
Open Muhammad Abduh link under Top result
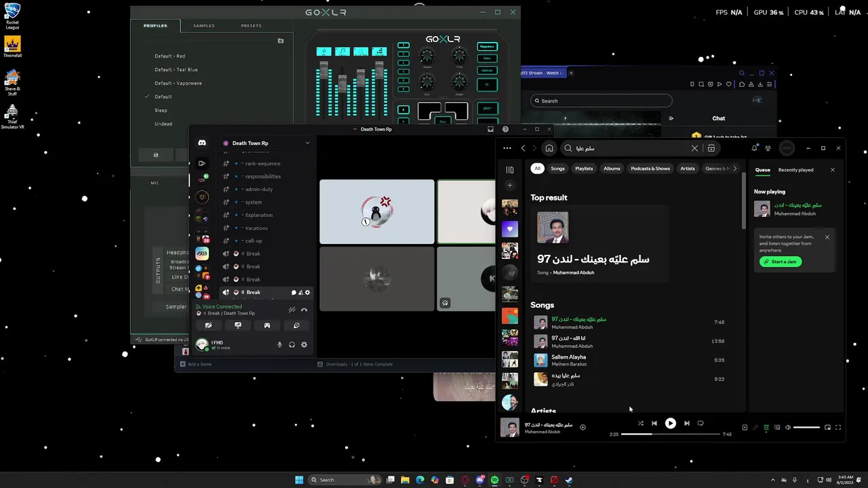pyautogui.click(x=573, y=273)
